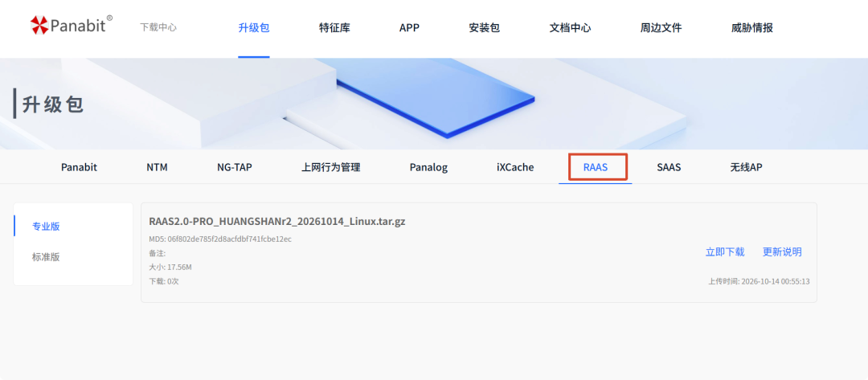Click the 备注 label
868x380 pixels.
tap(158, 253)
